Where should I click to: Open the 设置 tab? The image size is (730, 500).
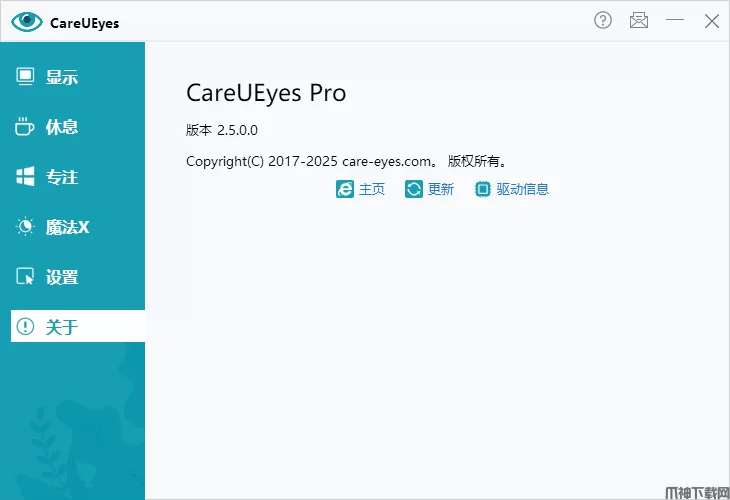pyautogui.click(x=73, y=277)
